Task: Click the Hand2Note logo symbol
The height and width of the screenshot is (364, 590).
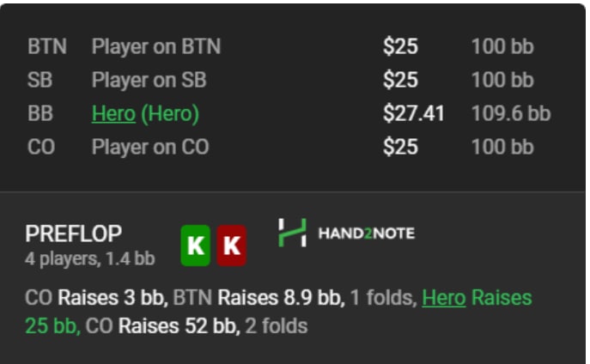Action: click(x=292, y=233)
